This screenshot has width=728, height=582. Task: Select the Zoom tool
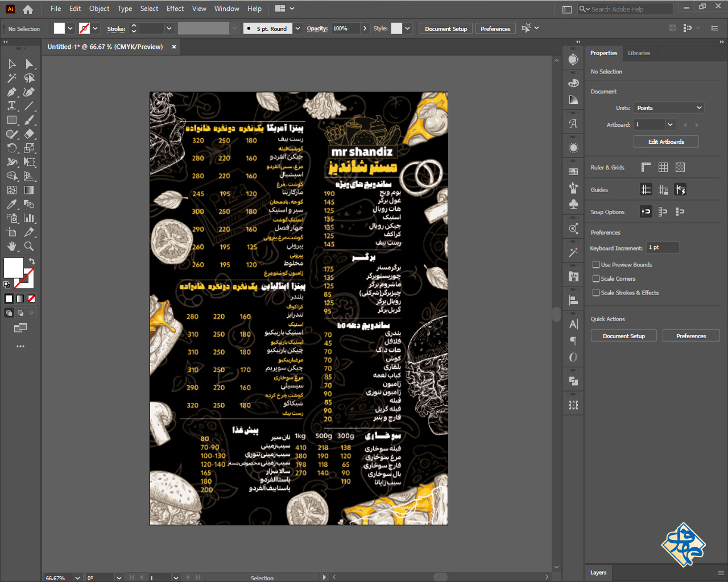pyautogui.click(x=30, y=246)
